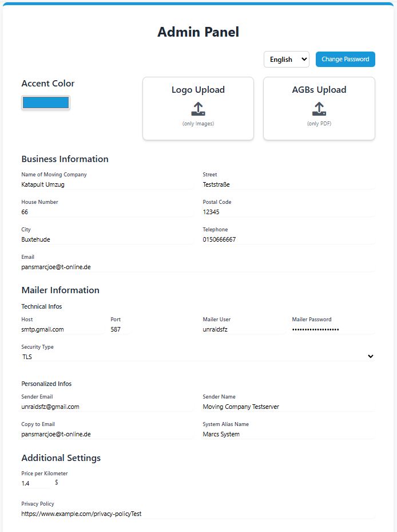Click the Sender Email field
The image size is (397, 532).
click(x=107, y=407)
